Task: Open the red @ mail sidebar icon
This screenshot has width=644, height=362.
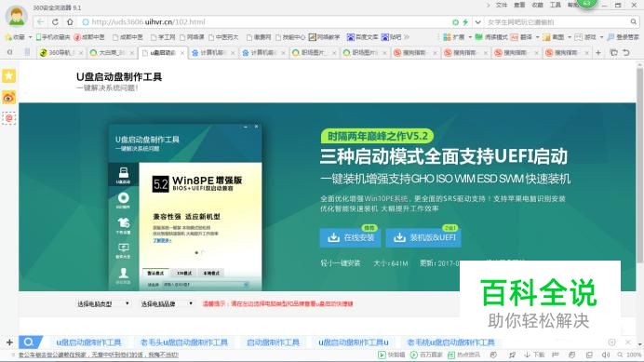Action: (9, 118)
